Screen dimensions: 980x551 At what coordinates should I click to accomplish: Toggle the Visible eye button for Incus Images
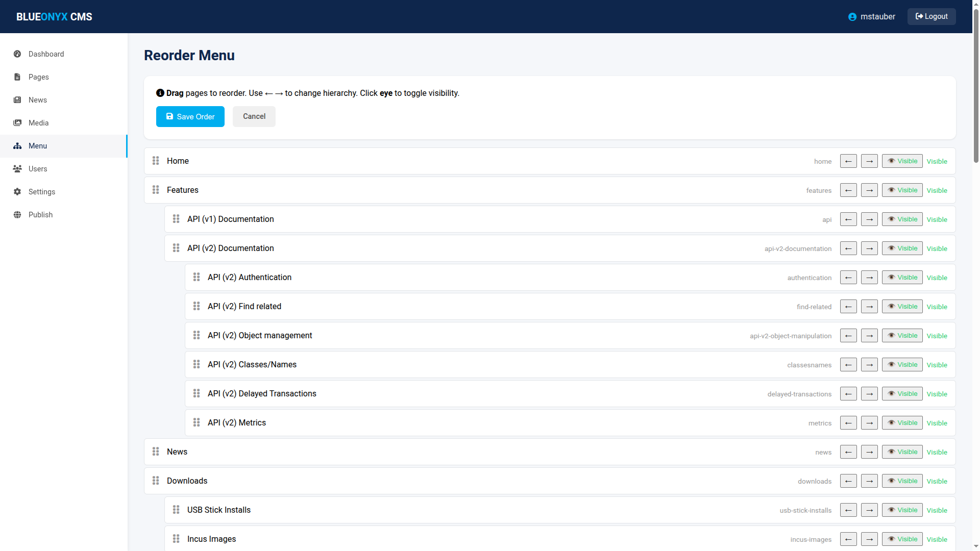(902, 539)
